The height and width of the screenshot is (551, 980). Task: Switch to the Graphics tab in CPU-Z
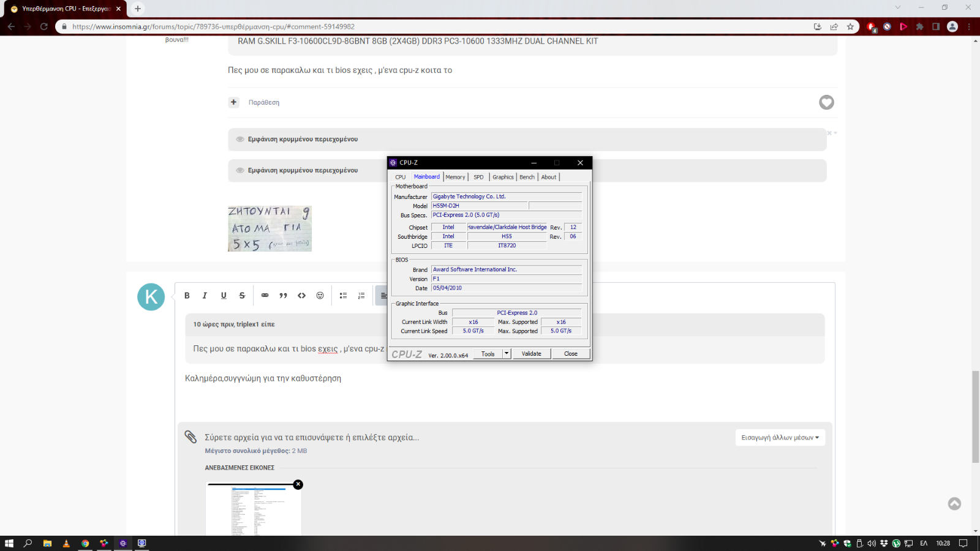(503, 177)
